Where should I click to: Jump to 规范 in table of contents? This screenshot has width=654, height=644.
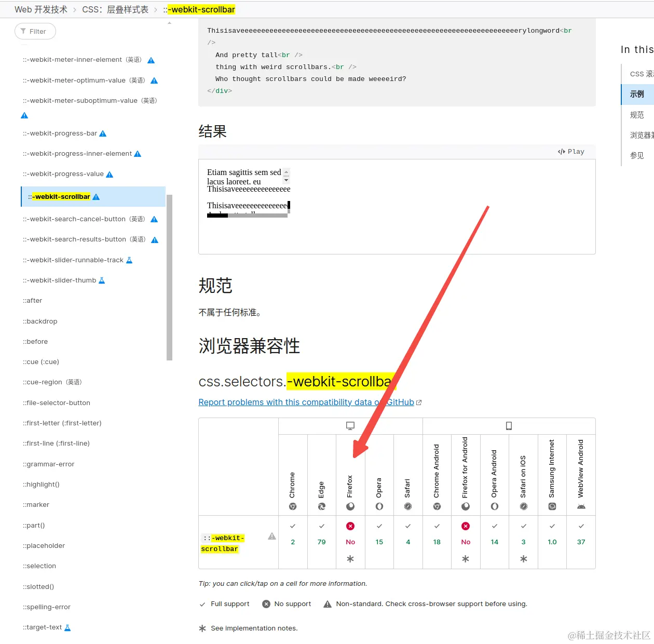tap(637, 115)
